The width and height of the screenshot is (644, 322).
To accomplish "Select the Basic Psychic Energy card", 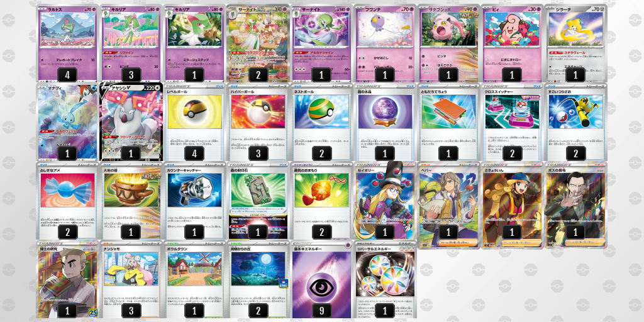I will (x=321, y=280).
